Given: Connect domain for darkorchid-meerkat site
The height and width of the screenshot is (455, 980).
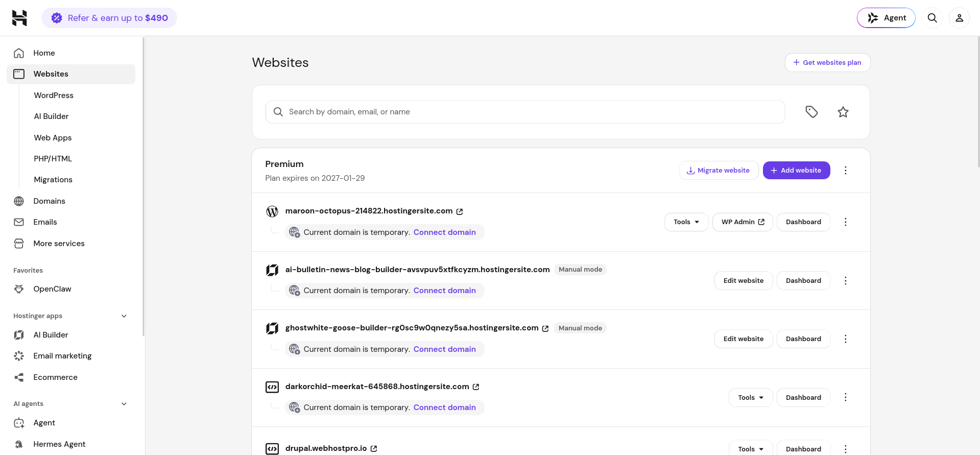Looking at the screenshot, I should (444, 408).
